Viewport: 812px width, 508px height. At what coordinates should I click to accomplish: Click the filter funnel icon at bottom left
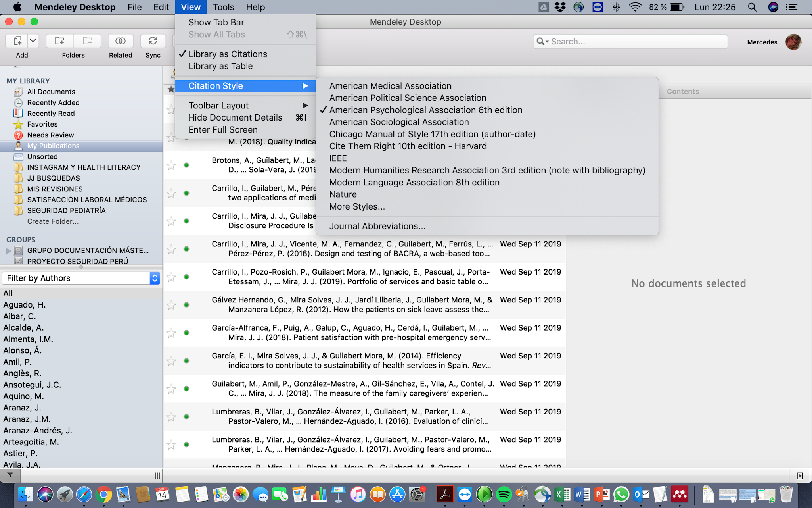[x=10, y=475]
